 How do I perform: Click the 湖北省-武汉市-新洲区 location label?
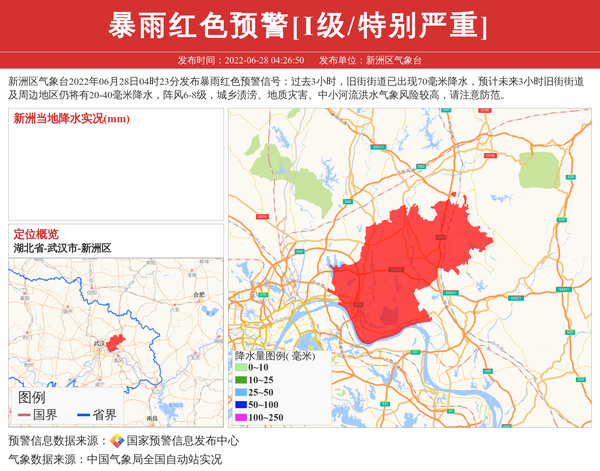click(x=62, y=247)
